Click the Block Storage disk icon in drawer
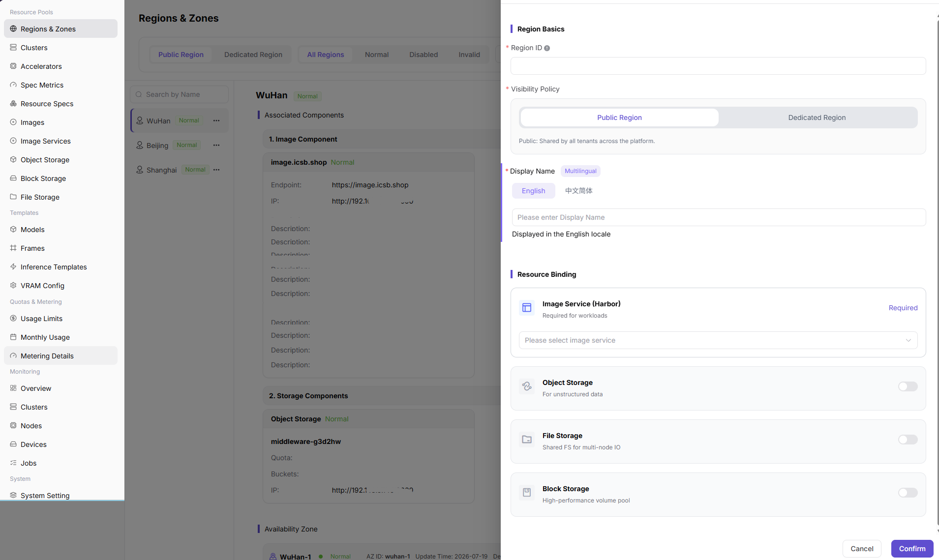The image size is (939, 560). tap(527, 493)
